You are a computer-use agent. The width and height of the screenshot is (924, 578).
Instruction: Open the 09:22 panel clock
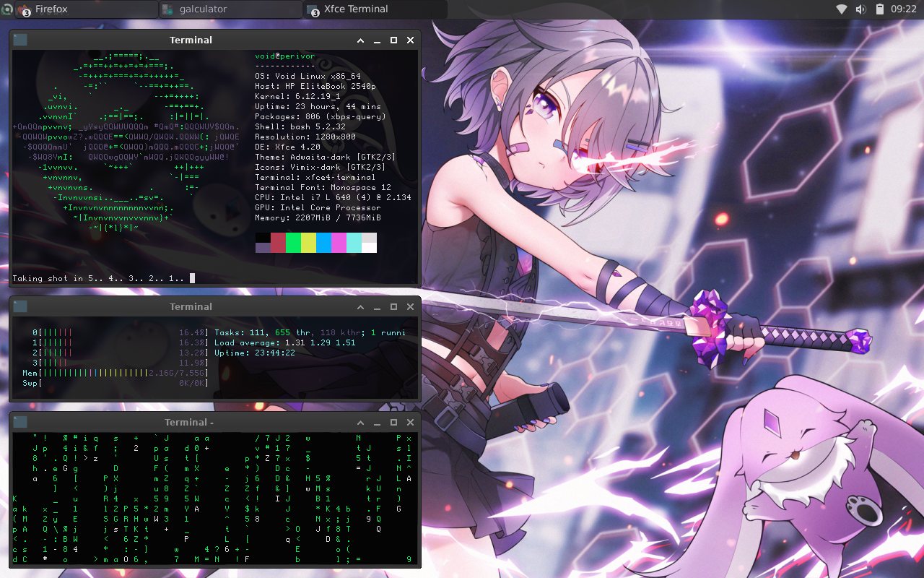(904, 9)
